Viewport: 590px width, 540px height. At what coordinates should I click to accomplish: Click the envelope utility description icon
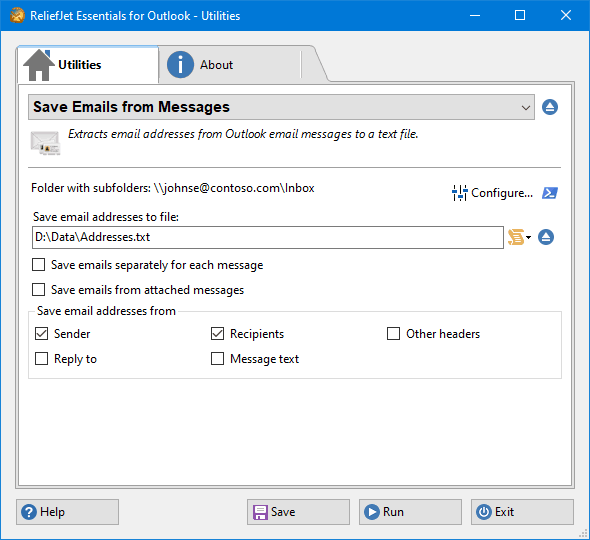(x=46, y=143)
